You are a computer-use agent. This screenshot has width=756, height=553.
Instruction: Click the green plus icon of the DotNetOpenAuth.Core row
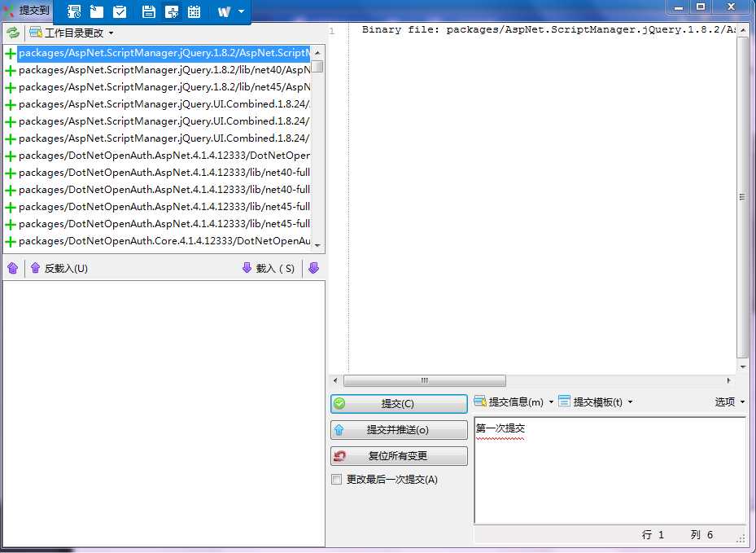coord(11,242)
